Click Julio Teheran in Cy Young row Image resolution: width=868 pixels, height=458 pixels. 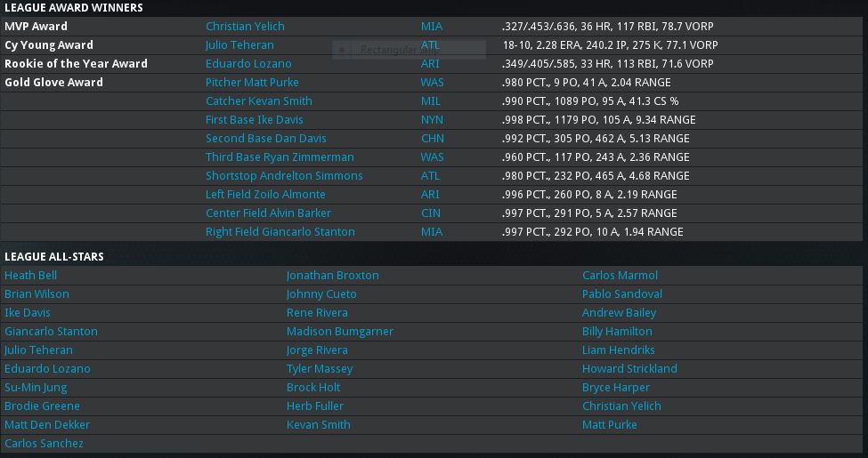point(239,45)
